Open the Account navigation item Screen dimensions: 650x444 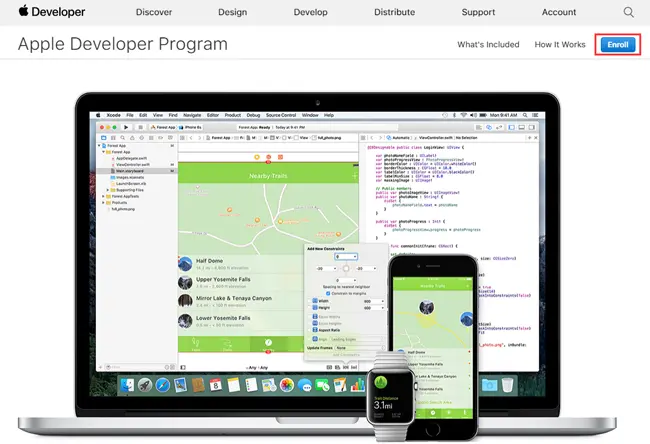pyautogui.click(x=559, y=12)
